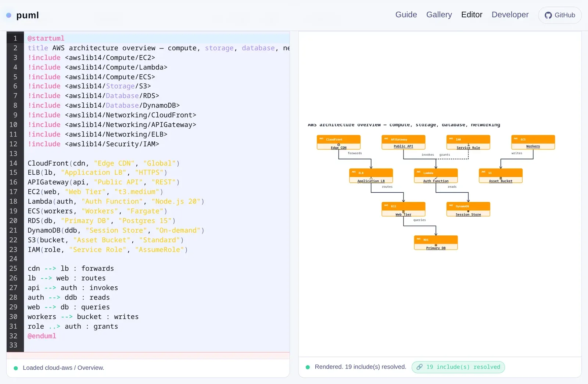Select the ECS Workers node
Image resolution: width=588 pixels, height=384 pixels.
(x=533, y=142)
